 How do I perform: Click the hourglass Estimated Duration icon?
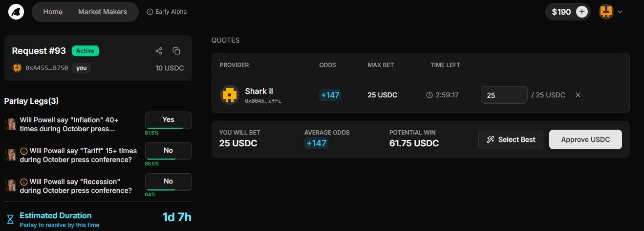pyautogui.click(x=10, y=219)
